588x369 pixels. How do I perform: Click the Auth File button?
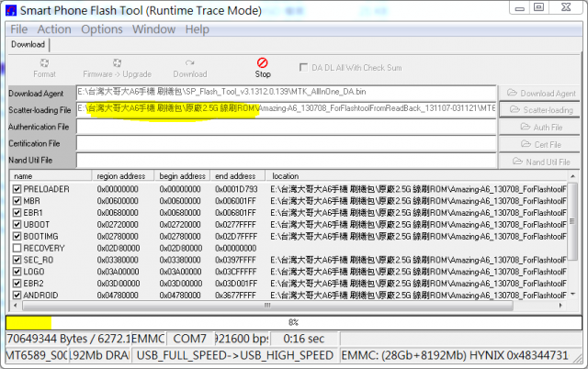[540, 127]
